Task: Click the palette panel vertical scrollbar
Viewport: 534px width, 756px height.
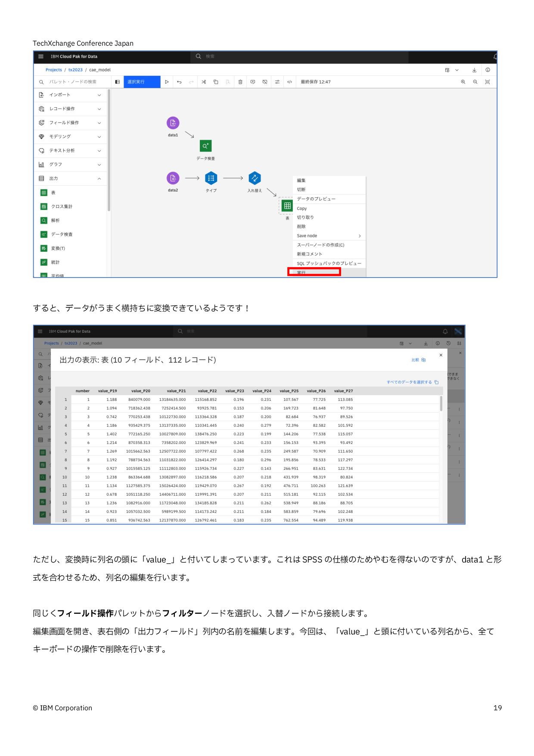Action: click(109, 150)
